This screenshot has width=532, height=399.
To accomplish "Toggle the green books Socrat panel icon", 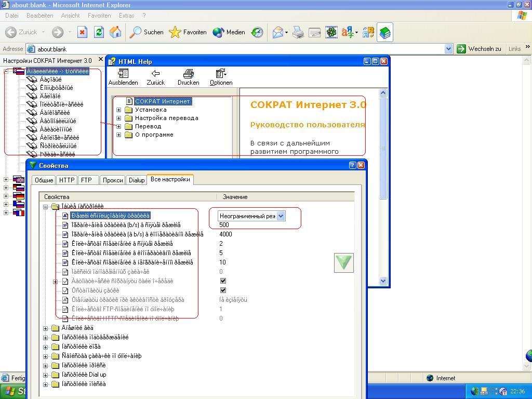I will point(385,33).
